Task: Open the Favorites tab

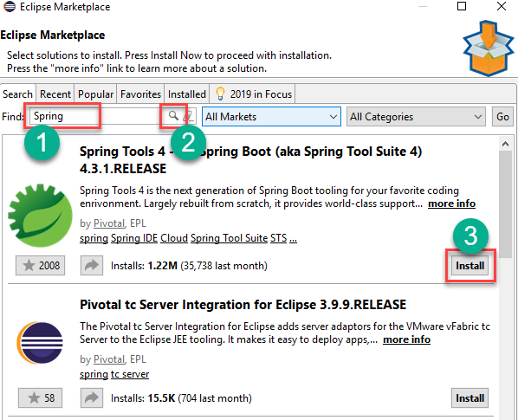Action: (x=140, y=94)
